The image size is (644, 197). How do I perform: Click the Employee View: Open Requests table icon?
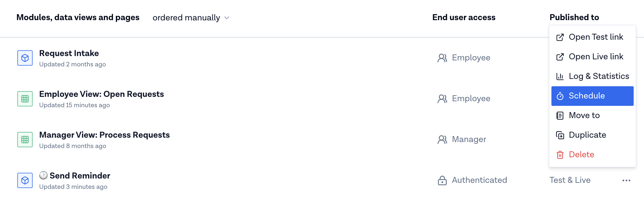(25, 99)
